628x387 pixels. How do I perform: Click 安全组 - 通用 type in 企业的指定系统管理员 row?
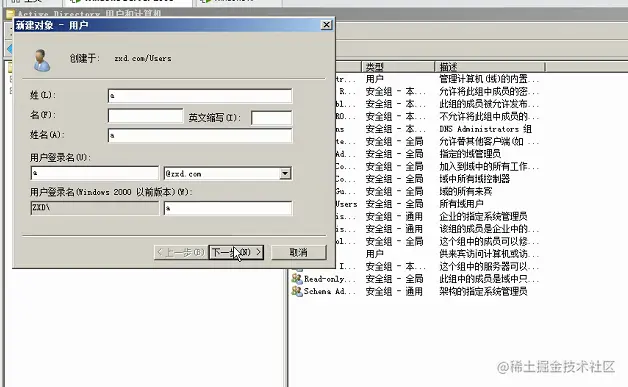click(x=394, y=216)
